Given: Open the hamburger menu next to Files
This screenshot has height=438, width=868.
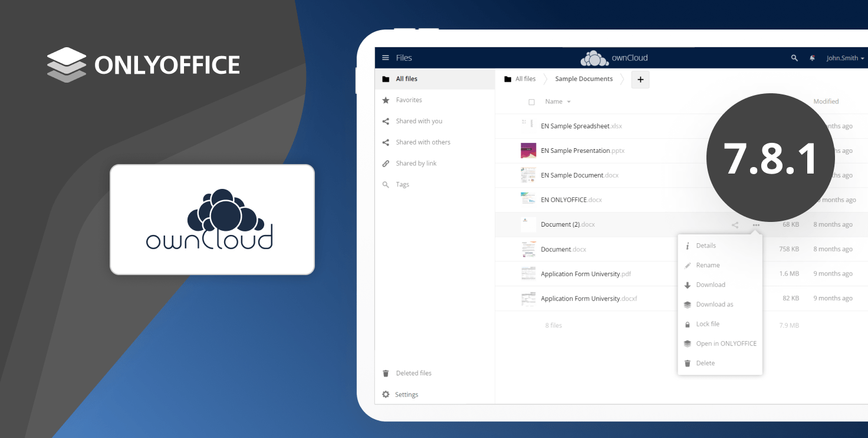Looking at the screenshot, I should tap(385, 57).
